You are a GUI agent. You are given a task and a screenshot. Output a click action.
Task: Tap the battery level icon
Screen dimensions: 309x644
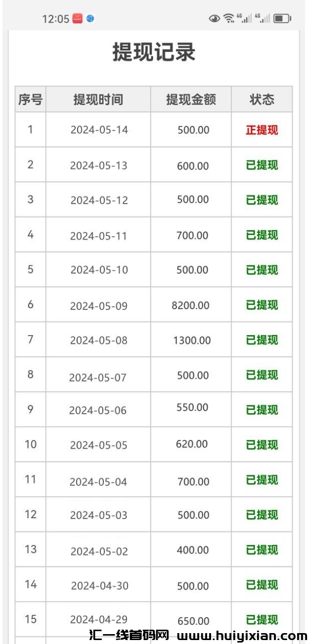(x=282, y=19)
